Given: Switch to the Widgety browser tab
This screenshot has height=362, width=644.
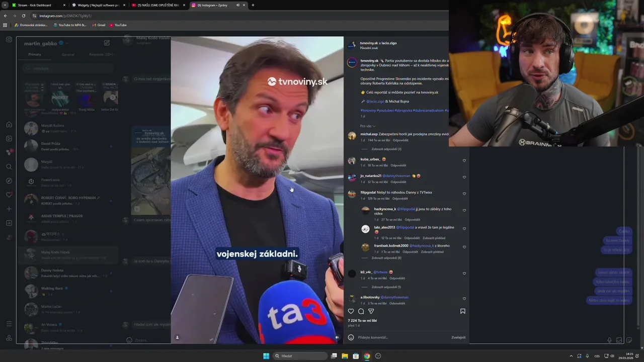Looking at the screenshot, I should point(99,5).
